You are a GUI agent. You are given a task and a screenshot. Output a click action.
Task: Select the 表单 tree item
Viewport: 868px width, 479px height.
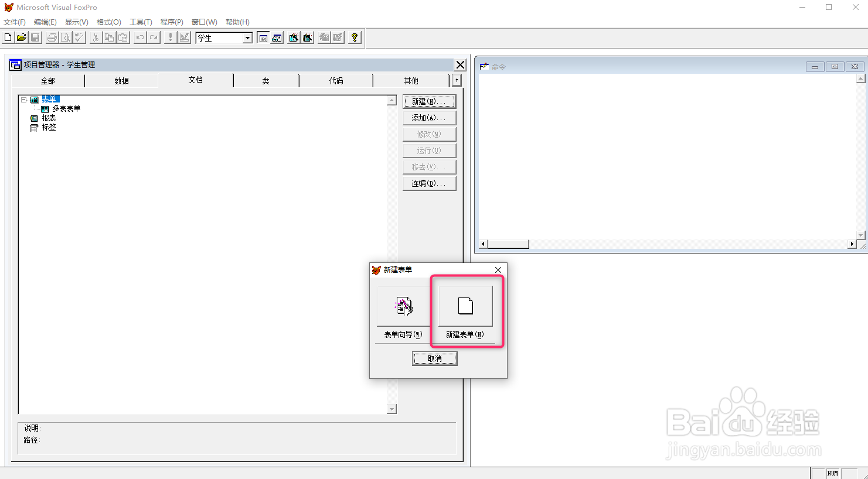pyautogui.click(x=49, y=99)
